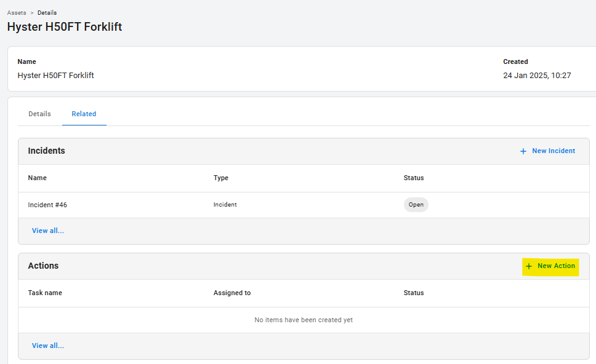Click Status column header in Actions table

[x=413, y=293]
